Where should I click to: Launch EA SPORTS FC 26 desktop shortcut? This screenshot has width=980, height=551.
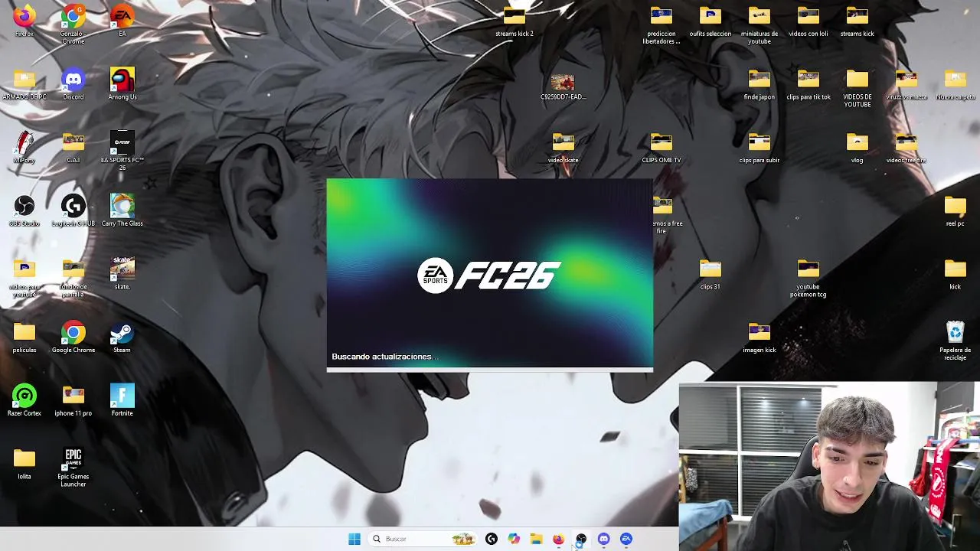pyautogui.click(x=122, y=151)
